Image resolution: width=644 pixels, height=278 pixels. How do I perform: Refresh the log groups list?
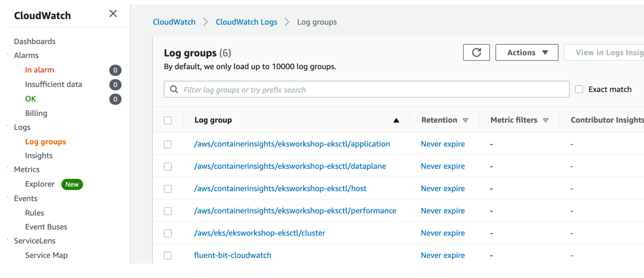(476, 52)
